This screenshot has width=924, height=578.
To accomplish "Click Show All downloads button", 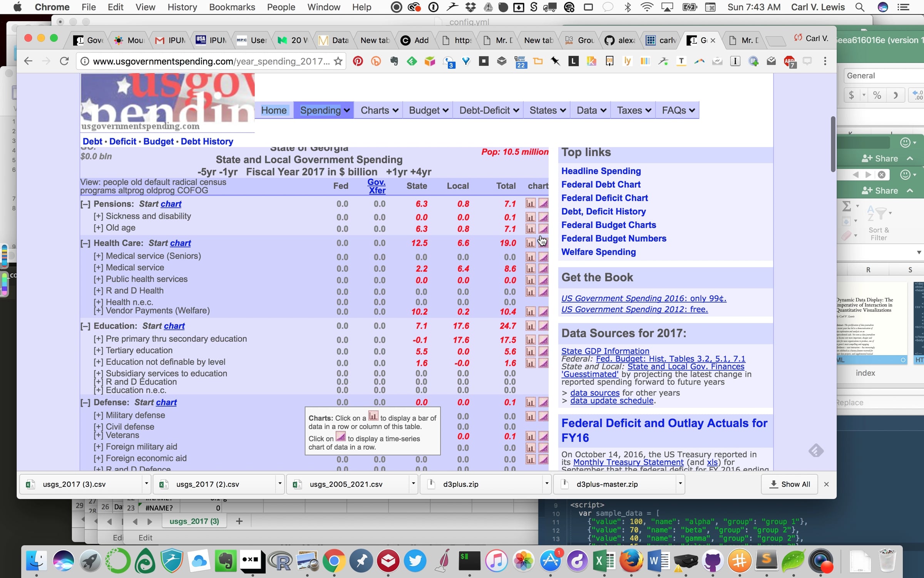I will (789, 484).
